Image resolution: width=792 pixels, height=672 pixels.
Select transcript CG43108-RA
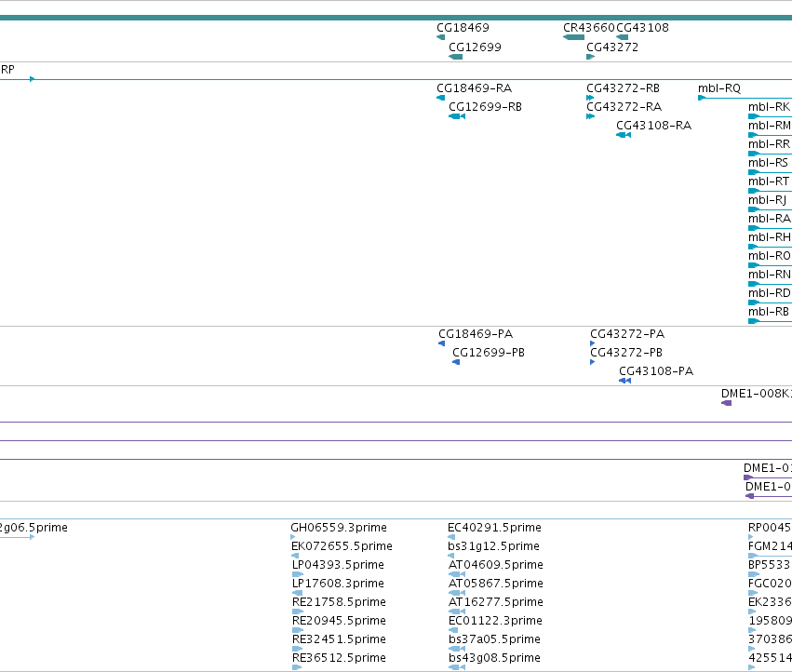653,126
